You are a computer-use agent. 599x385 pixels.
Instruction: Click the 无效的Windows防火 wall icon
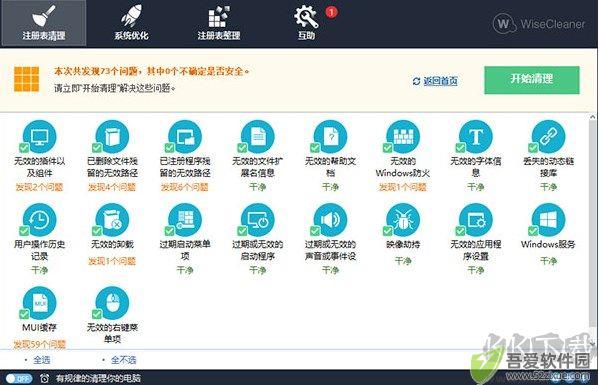(403, 137)
